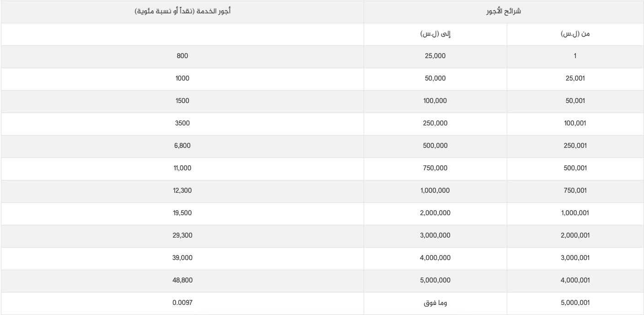Select the percentage cell 0.0097
Viewport: 644px width, 315px height.
pyautogui.click(x=182, y=303)
